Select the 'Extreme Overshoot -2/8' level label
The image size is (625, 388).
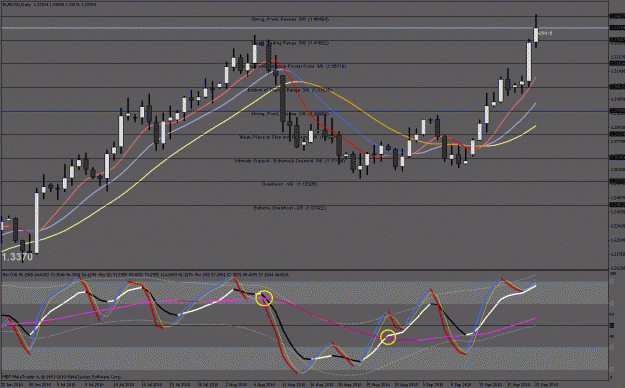pyautogui.click(x=290, y=208)
